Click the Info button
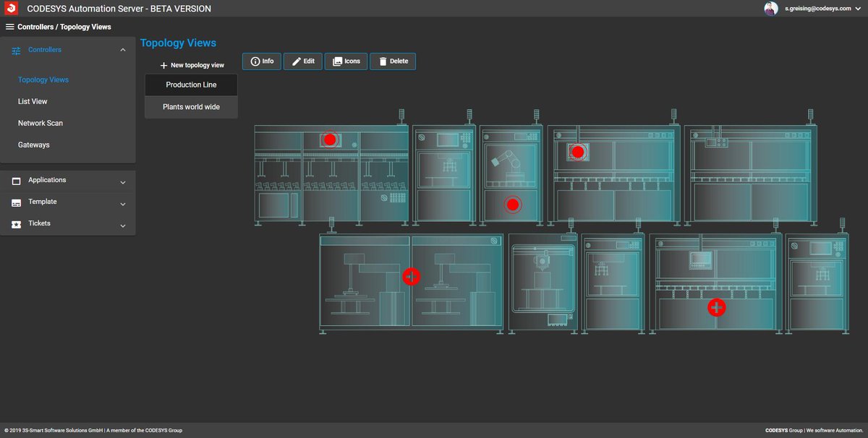The height and width of the screenshot is (438, 868). point(262,61)
